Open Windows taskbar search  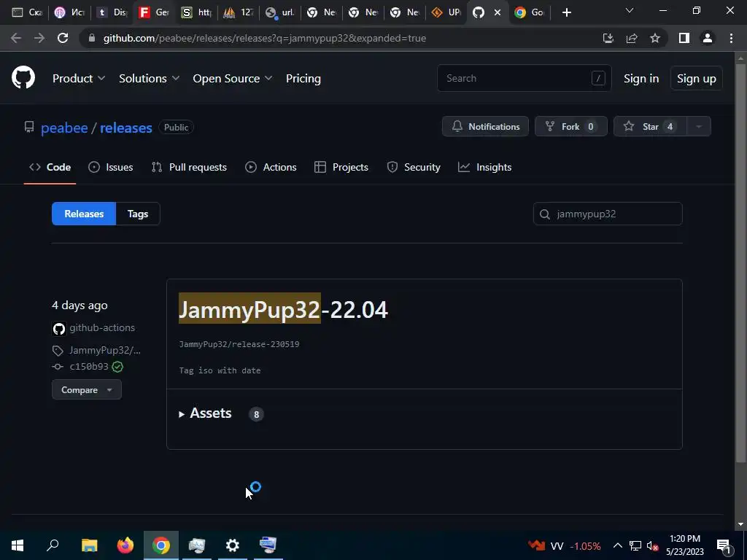point(53,545)
